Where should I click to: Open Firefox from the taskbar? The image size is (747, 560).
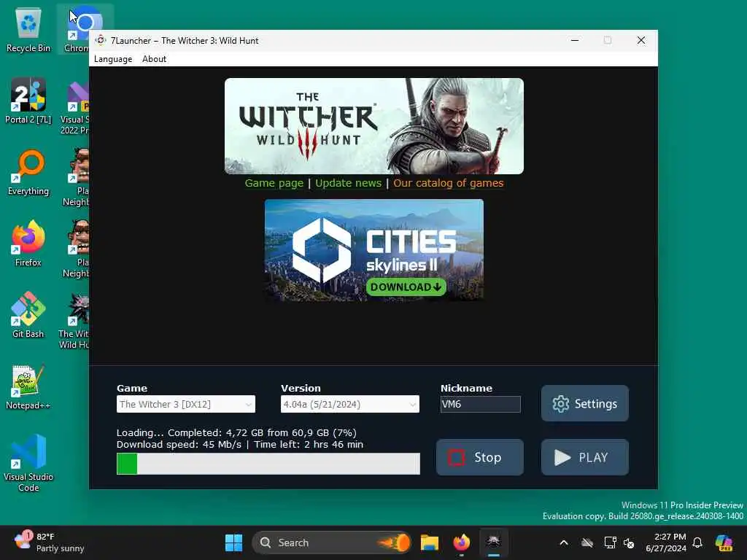coord(461,542)
